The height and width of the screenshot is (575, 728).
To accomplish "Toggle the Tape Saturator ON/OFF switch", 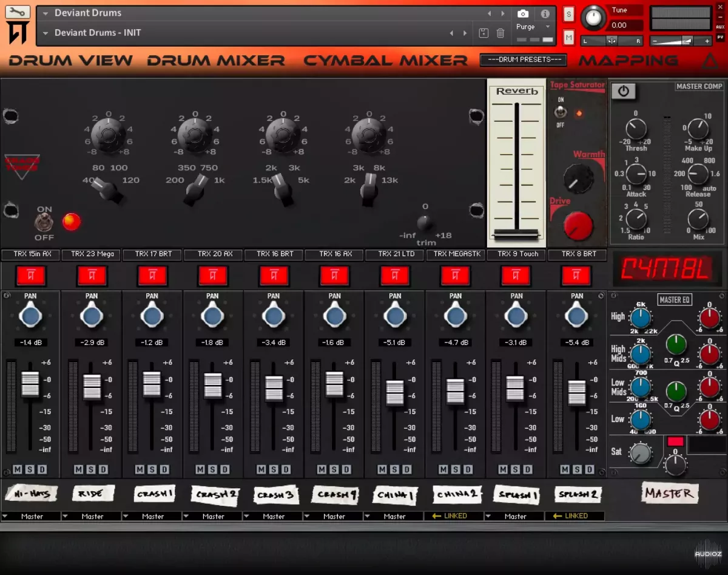I will [561, 112].
